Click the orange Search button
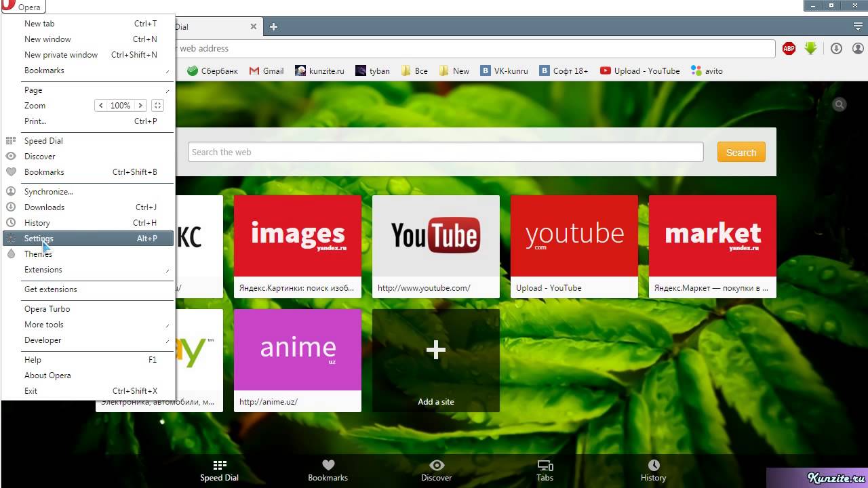This screenshot has width=868, height=488. (741, 152)
